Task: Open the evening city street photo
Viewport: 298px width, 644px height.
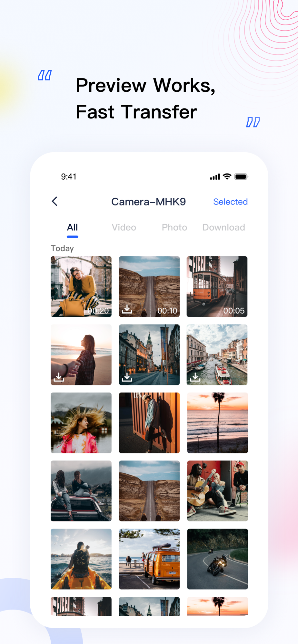Action: [149, 355]
